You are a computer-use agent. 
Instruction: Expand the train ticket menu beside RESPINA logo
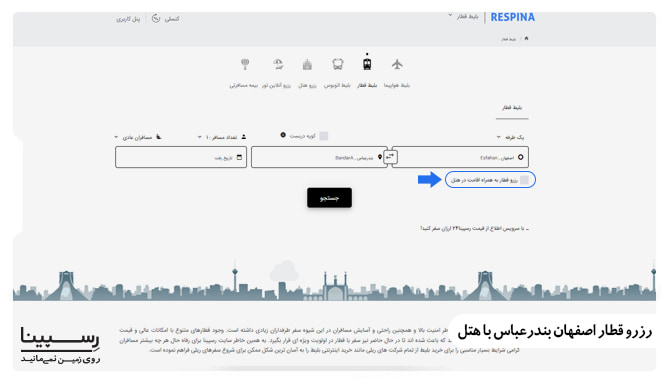463,17
